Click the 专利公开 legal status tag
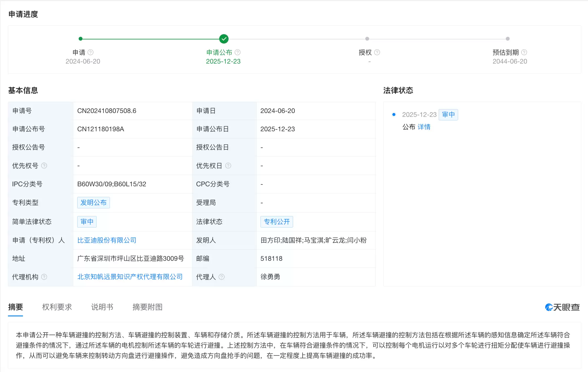 tap(277, 222)
